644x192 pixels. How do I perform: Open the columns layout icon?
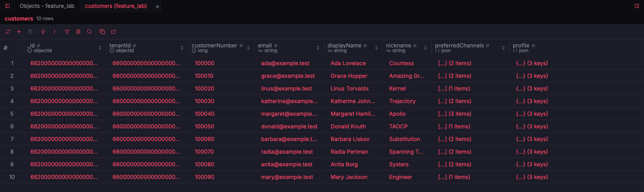point(78,32)
